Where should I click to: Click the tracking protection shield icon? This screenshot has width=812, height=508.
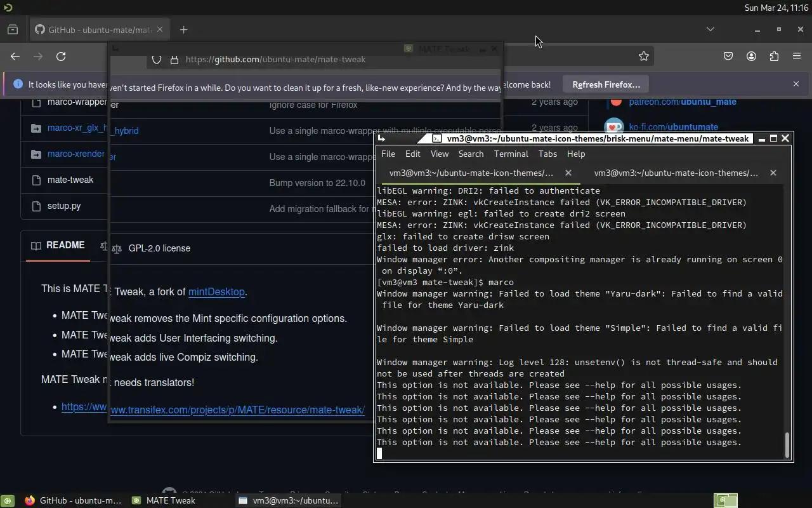(x=157, y=60)
